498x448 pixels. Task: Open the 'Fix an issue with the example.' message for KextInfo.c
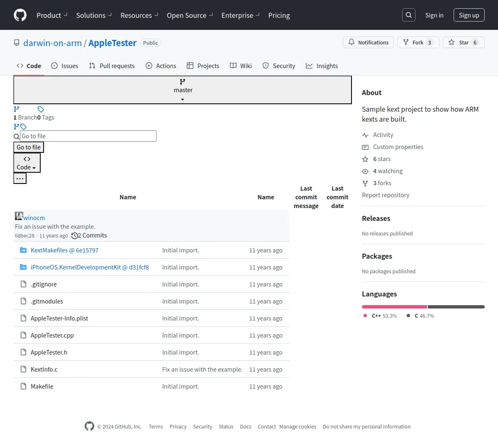(x=202, y=370)
